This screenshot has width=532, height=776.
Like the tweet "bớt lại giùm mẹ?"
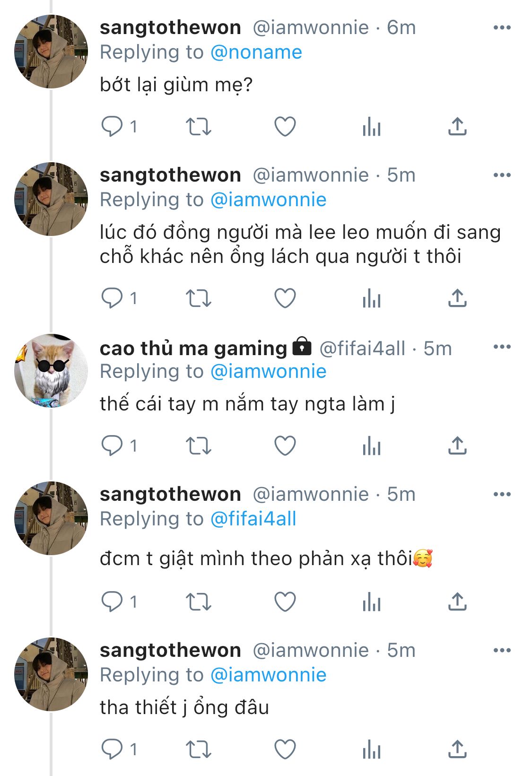(285, 127)
